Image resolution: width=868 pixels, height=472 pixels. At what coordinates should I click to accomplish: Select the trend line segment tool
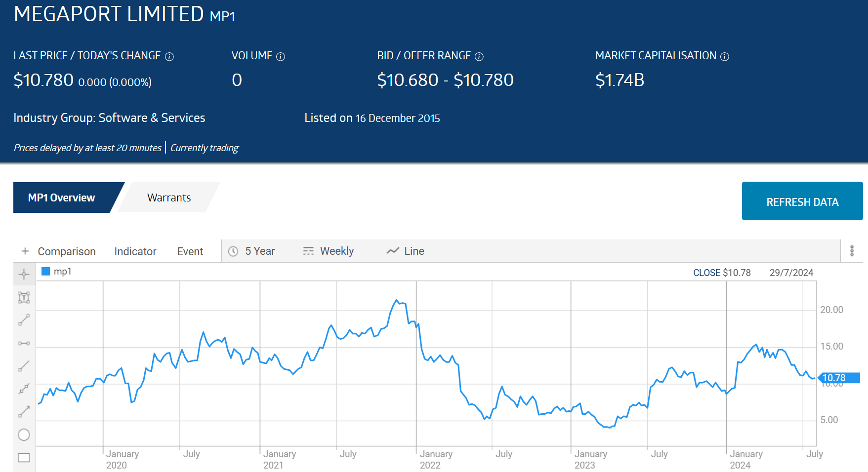[x=24, y=320]
